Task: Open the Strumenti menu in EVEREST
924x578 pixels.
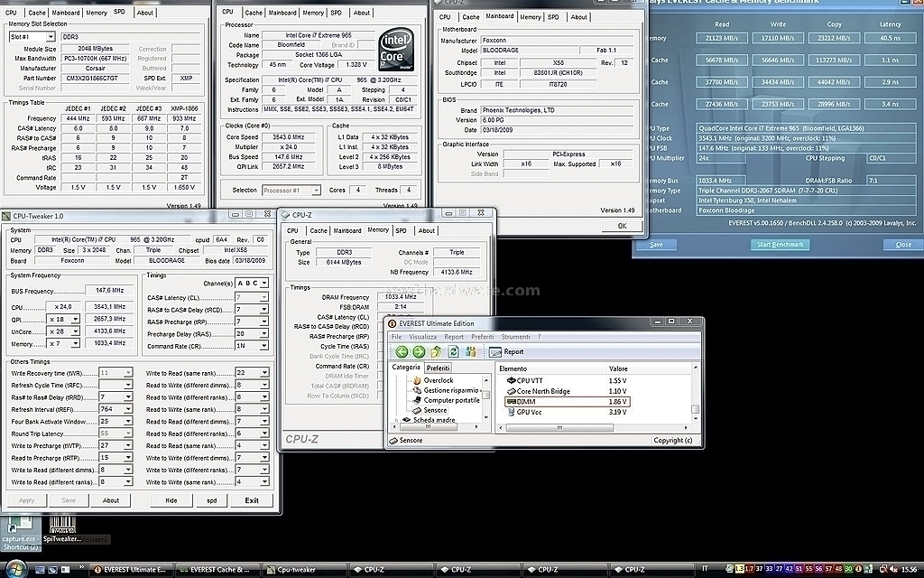Action: (515, 337)
